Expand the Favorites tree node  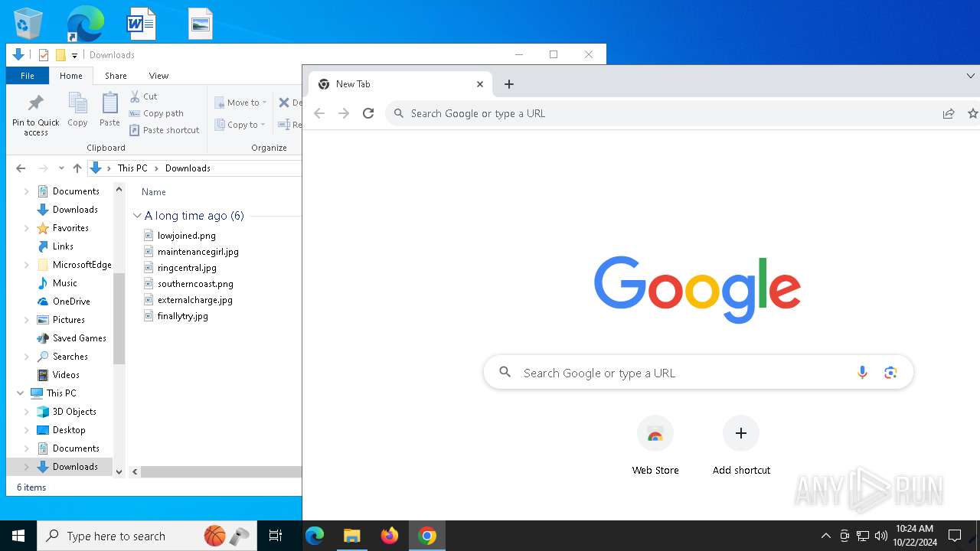click(x=27, y=228)
